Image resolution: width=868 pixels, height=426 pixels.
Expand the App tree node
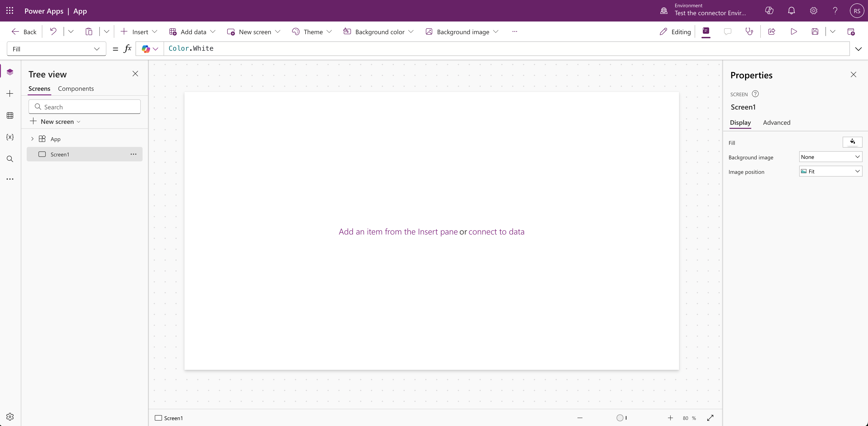tap(32, 139)
